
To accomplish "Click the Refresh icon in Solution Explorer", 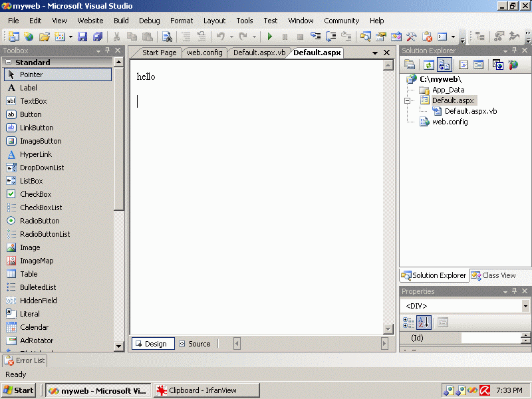I will (x=428, y=65).
